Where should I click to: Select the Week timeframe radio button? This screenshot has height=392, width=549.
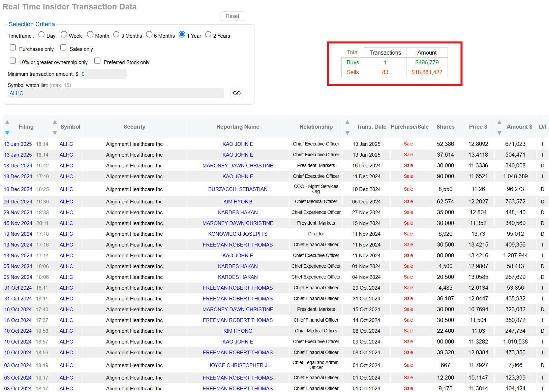64,34
